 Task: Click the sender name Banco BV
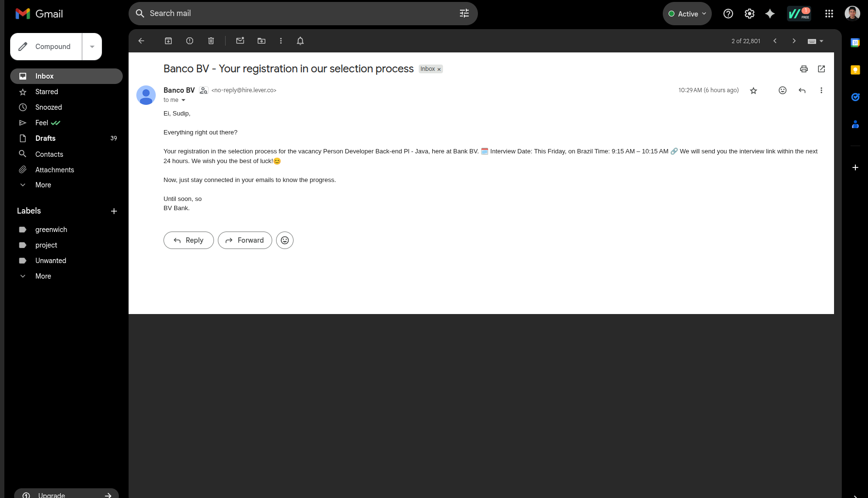(179, 90)
